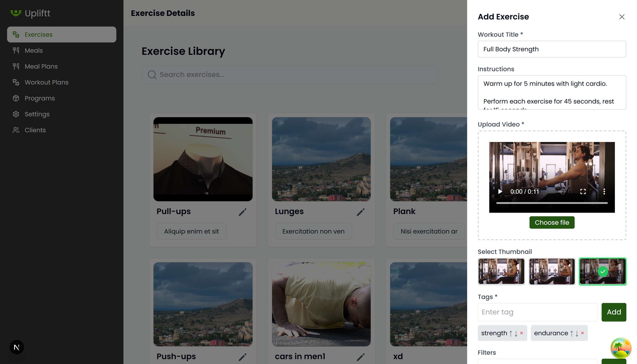Open the Clients page
Screen dimensions: 637x364
pos(35,130)
